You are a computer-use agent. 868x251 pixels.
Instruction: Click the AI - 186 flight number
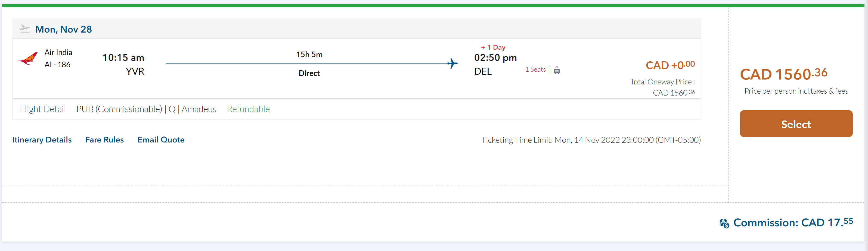[x=57, y=65]
